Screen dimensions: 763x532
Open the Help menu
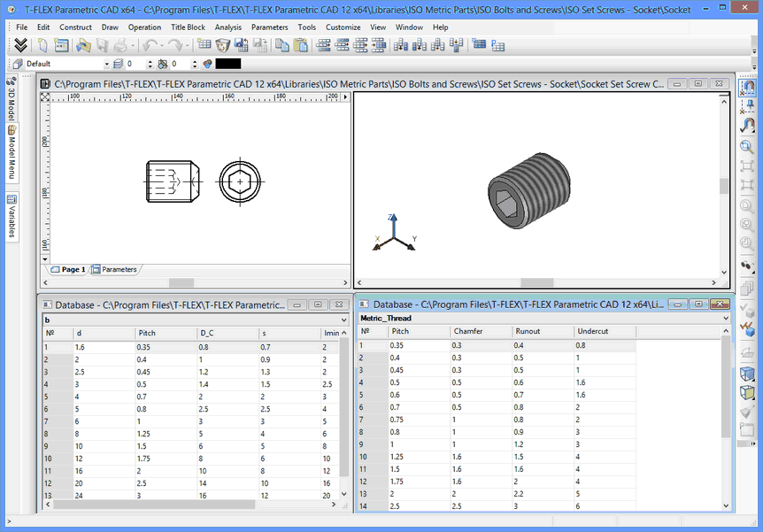tap(441, 27)
